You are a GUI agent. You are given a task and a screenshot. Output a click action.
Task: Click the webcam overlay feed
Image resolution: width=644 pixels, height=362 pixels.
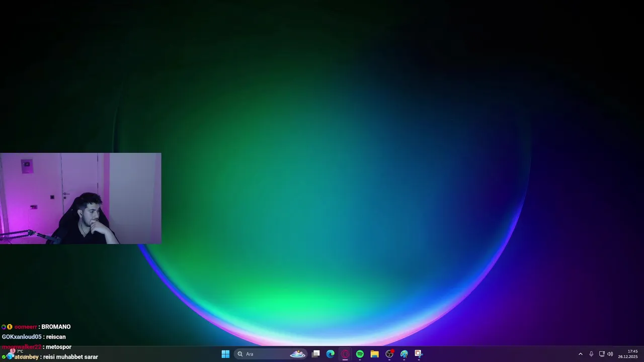click(80, 198)
